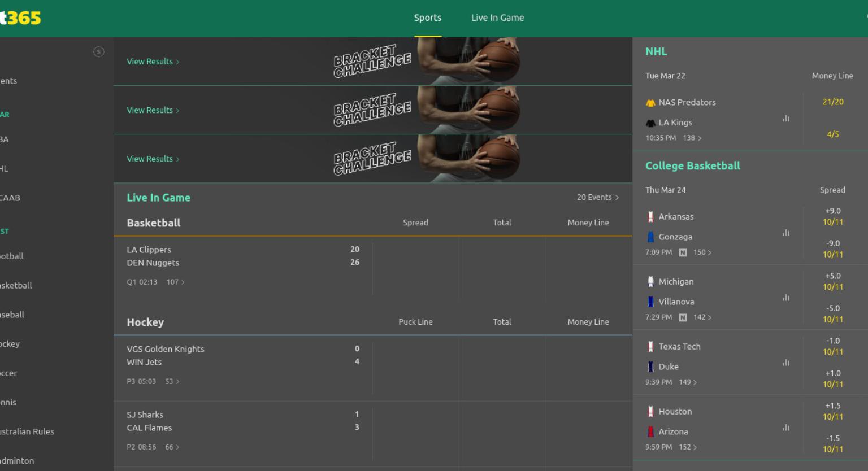The height and width of the screenshot is (471, 868).
Task: Click the Texas Tech jersey icon
Action: (x=650, y=347)
